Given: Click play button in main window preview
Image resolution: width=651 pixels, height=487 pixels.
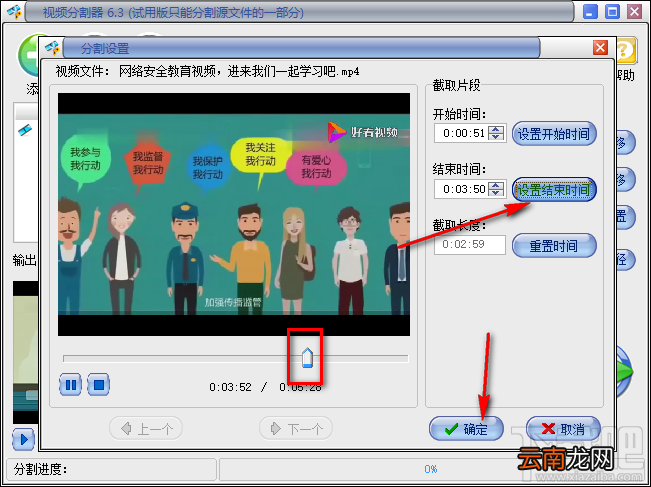Looking at the screenshot, I should pos(23,439).
